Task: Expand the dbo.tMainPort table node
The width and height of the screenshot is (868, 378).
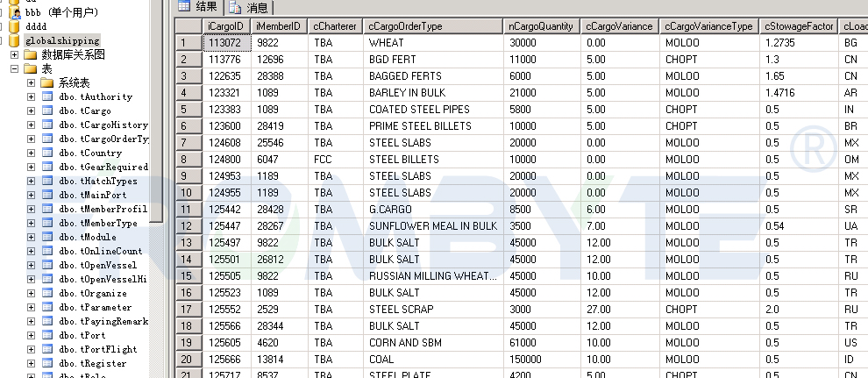Action: [32, 196]
